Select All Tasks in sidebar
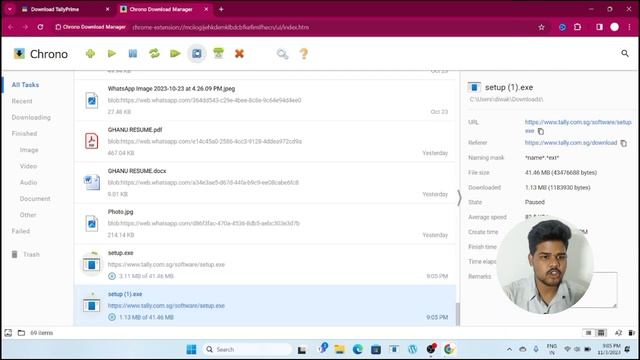This screenshot has width=640, height=360. point(25,85)
